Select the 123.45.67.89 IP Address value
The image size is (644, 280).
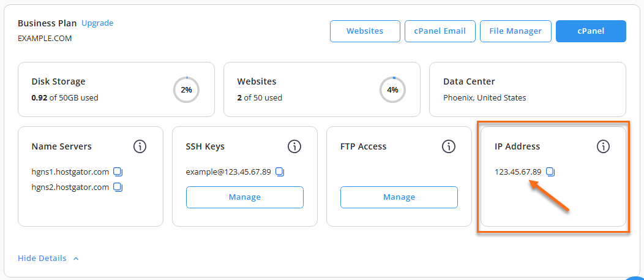(x=518, y=172)
